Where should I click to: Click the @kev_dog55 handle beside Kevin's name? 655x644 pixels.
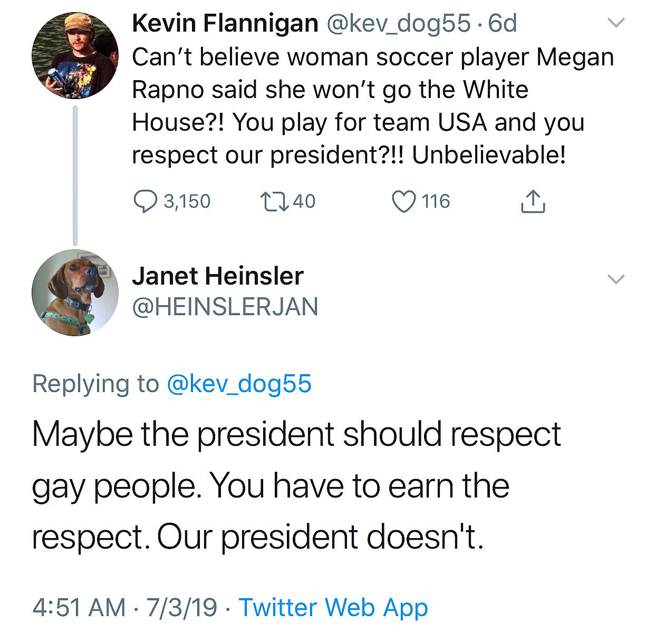point(399,23)
